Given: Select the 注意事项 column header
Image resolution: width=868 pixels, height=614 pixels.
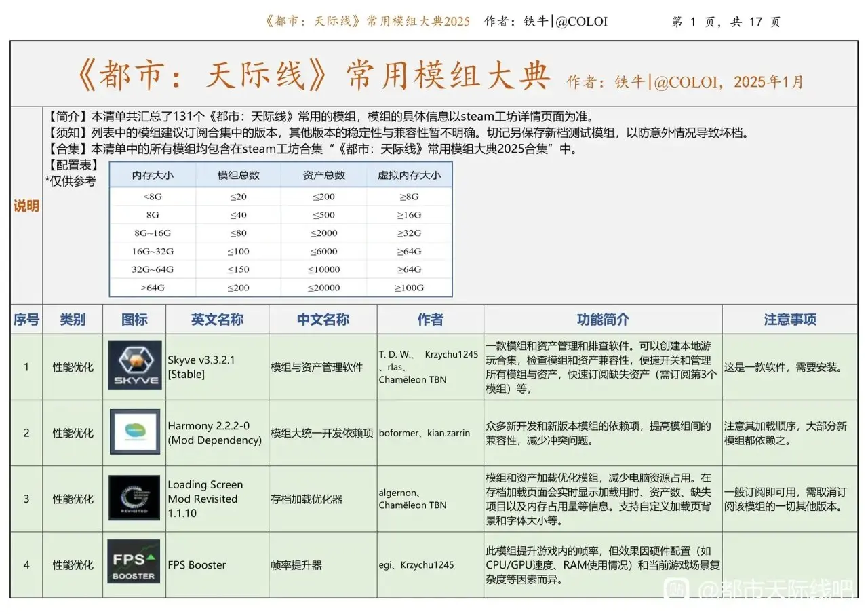Looking at the screenshot, I should [x=789, y=320].
